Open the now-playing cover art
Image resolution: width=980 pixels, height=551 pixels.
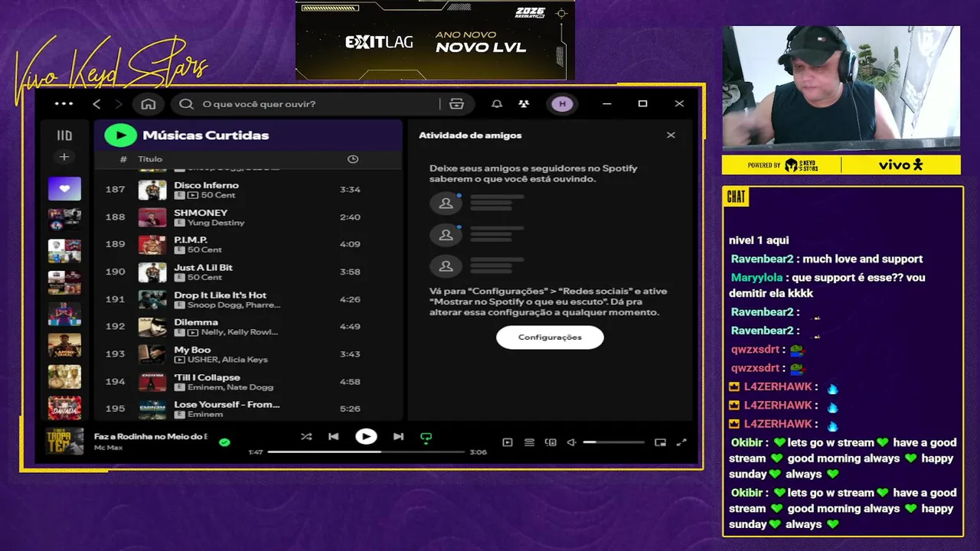coord(64,442)
